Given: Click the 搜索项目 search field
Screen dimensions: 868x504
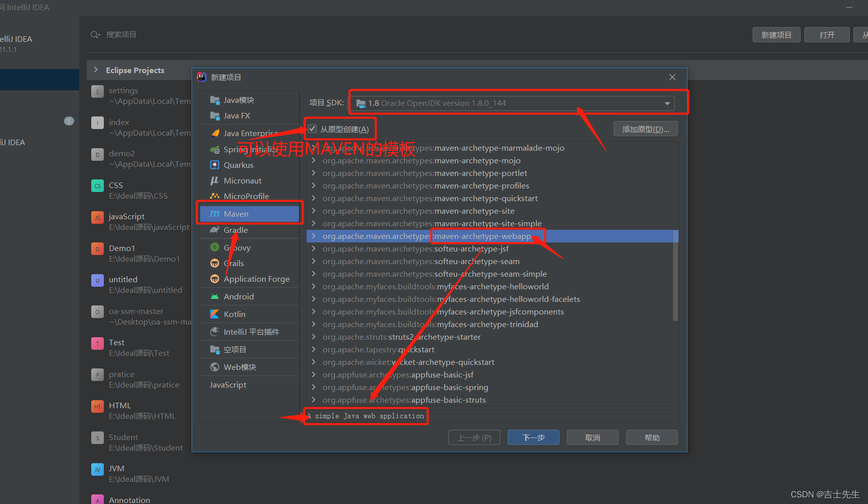Looking at the screenshot, I should coord(121,35).
